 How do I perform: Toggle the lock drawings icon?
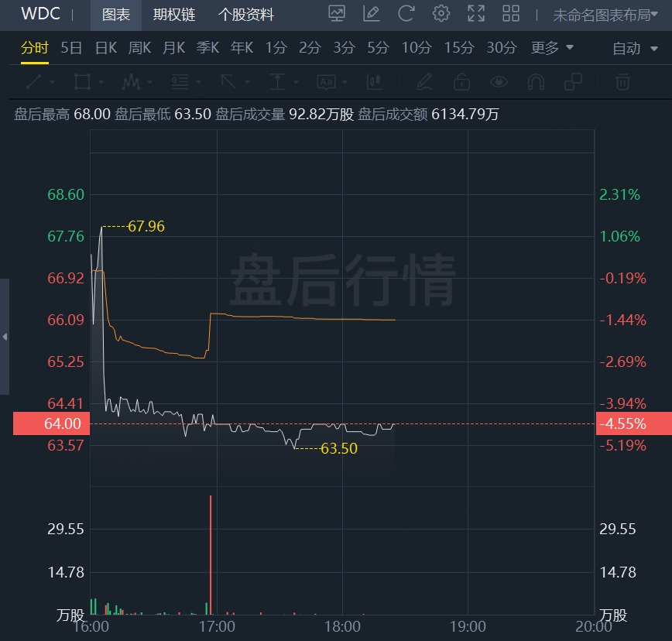(461, 81)
